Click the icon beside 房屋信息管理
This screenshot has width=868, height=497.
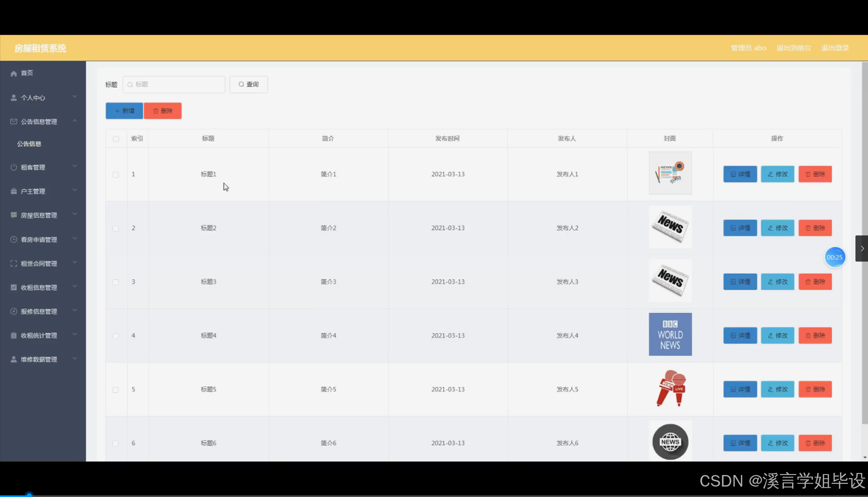click(14, 215)
